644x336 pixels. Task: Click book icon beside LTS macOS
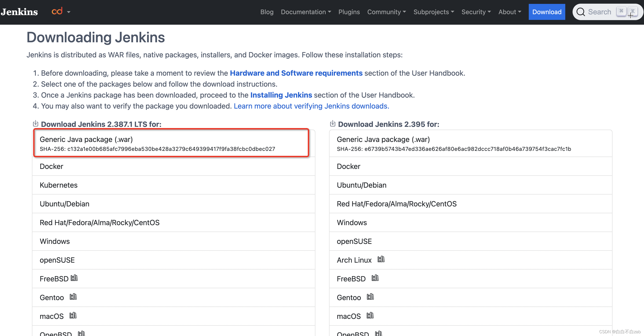click(x=73, y=316)
